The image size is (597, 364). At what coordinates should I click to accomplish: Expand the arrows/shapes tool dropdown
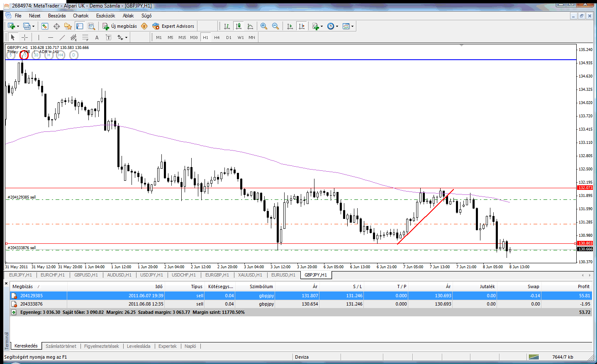coord(126,38)
